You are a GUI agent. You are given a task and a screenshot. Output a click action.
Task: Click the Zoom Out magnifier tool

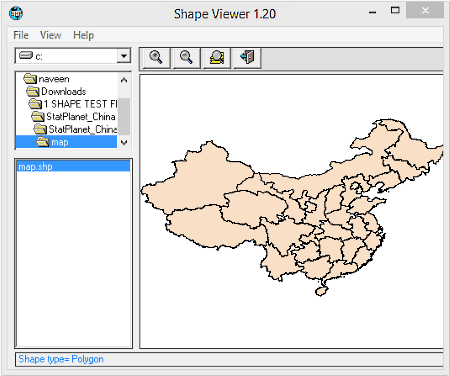coord(186,57)
